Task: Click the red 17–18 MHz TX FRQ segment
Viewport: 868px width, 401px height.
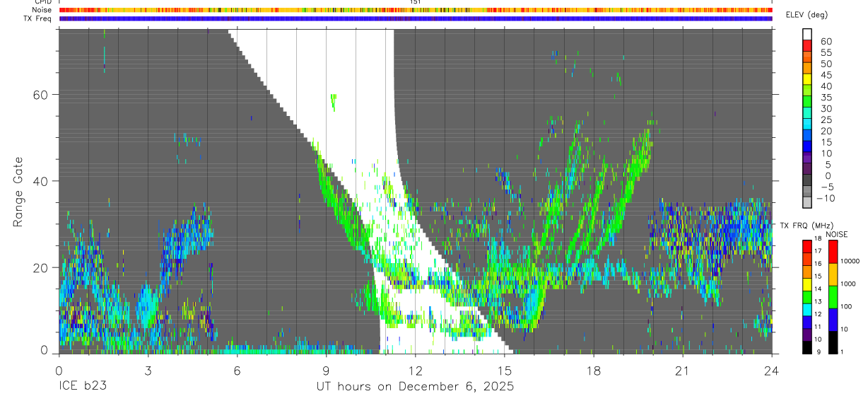Action: (x=807, y=245)
